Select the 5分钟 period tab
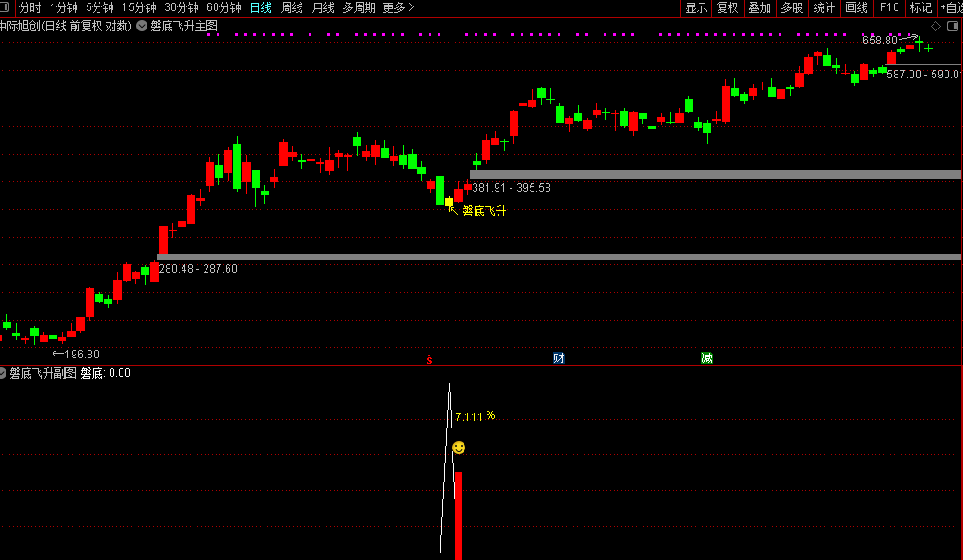This screenshot has height=560, width=963. (x=100, y=7)
